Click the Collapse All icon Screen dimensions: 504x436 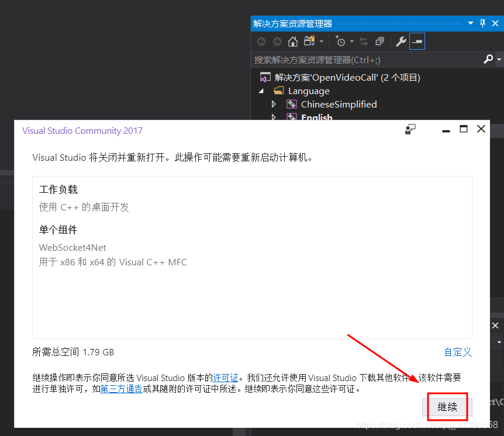[x=379, y=41]
